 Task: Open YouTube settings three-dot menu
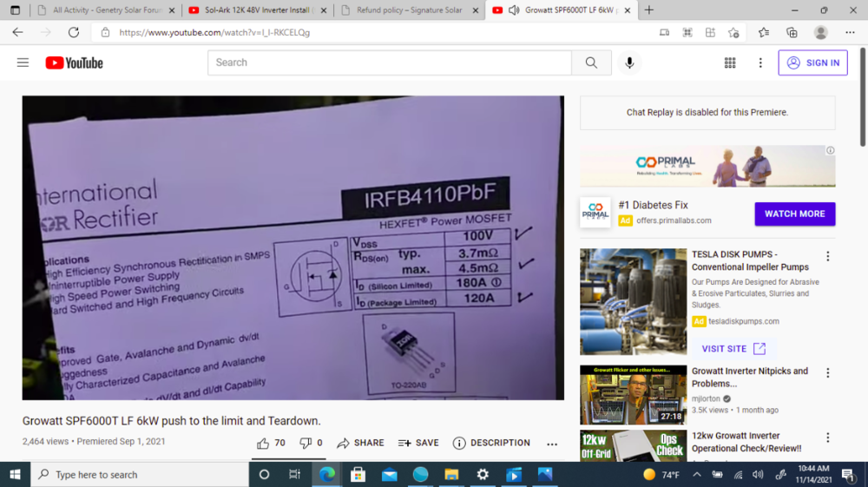[760, 63]
